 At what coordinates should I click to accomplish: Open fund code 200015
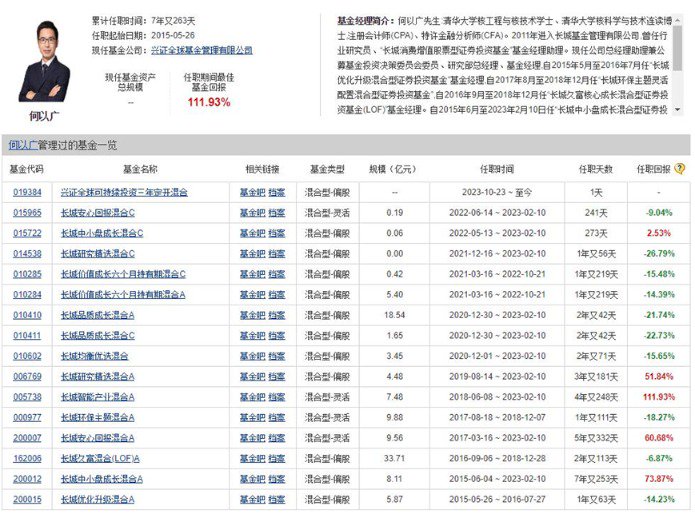pos(27,499)
